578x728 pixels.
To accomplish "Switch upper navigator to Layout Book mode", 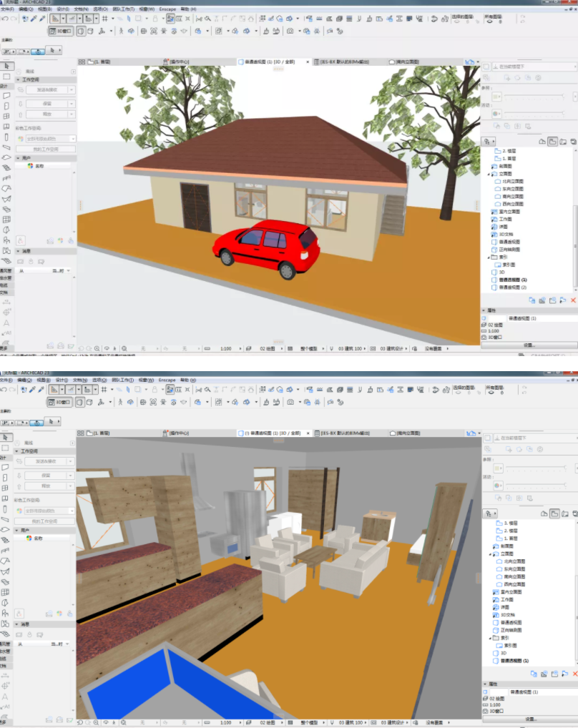I will pos(563,141).
